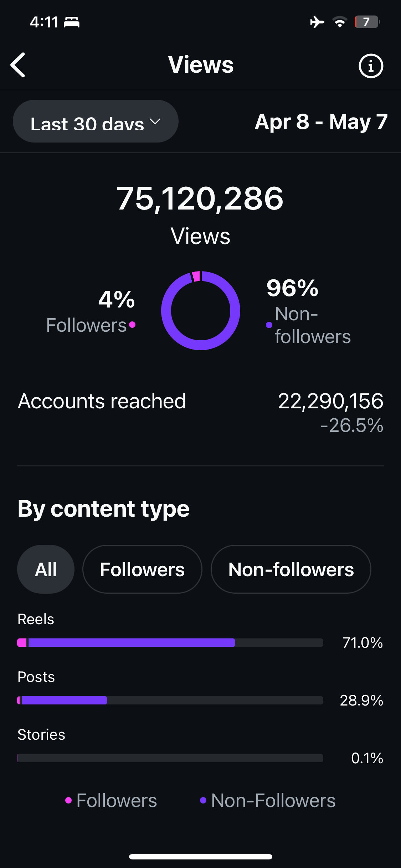The image size is (401, 868).
Task: Tap the pink Followers legend dot
Action: coord(132,324)
